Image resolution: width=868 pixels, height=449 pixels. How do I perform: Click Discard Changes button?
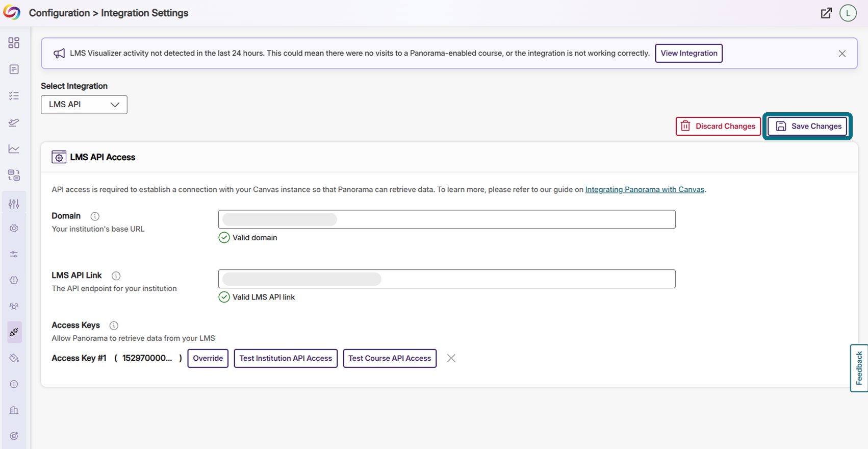tap(718, 126)
